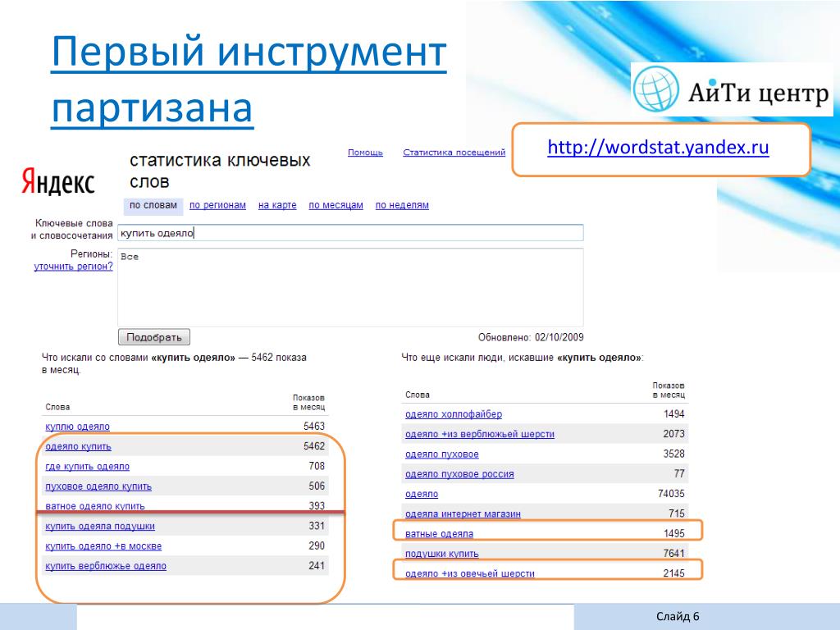Image resolution: width=840 pixels, height=630 pixels.
Task: Open the одеяло холлофайбер link
Action: (x=454, y=414)
